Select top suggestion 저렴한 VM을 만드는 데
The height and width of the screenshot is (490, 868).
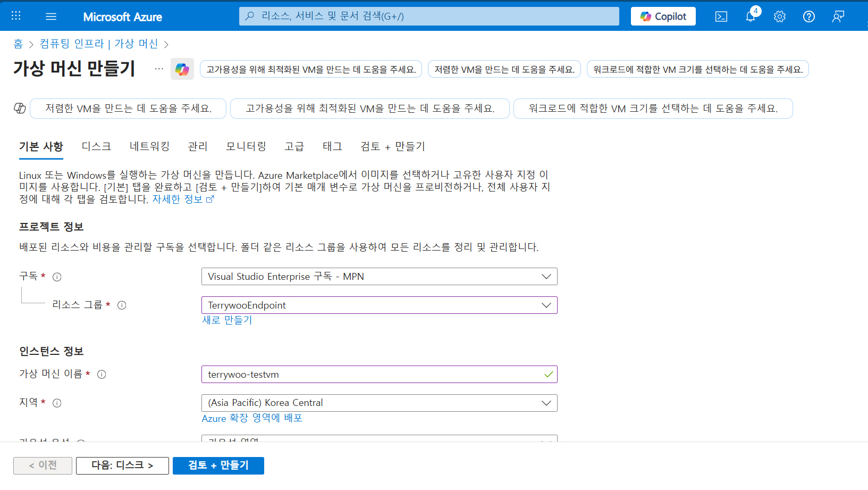[x=504, y=69]
